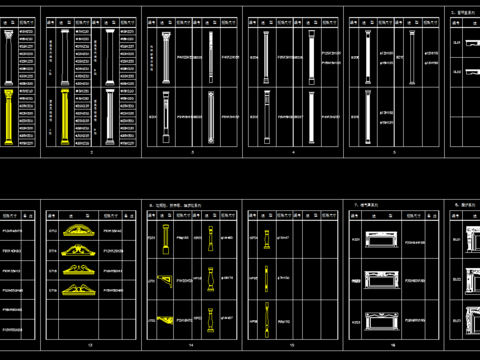The width and height of the screenshot is (480, 360).
Task: Click the yellow triangular corbel bracket on sheet 14
Action: [165, 281]
